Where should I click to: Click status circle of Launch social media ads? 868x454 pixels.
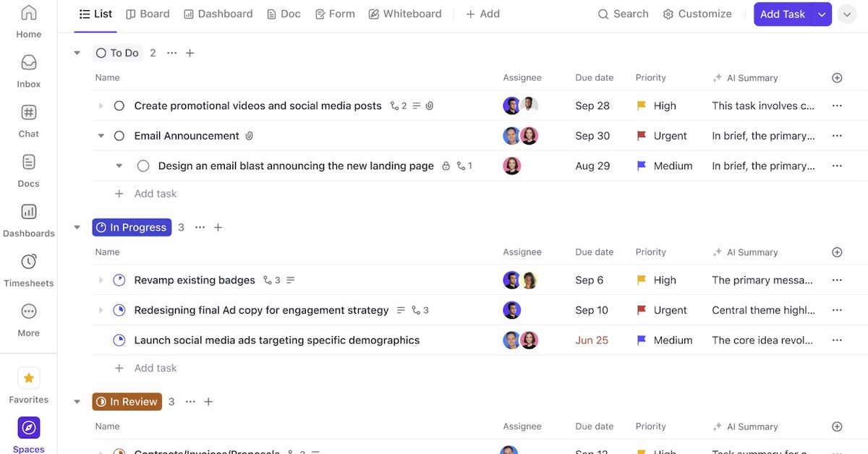119,340
